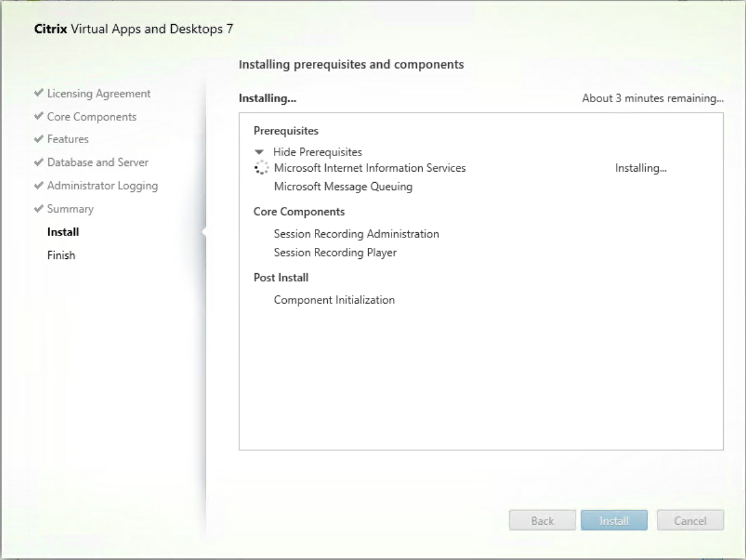The image size is (746, 560).
Task: Click the disclosure triangle beside Hide Prerequisites
Action: (x=258, y=151)
